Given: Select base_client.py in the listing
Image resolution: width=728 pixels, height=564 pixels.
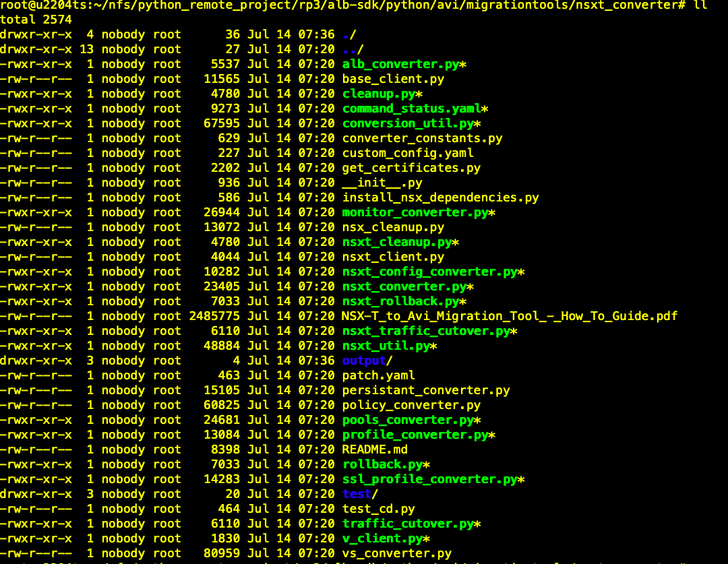Looking at the screenshot, I should pos(393,79).
